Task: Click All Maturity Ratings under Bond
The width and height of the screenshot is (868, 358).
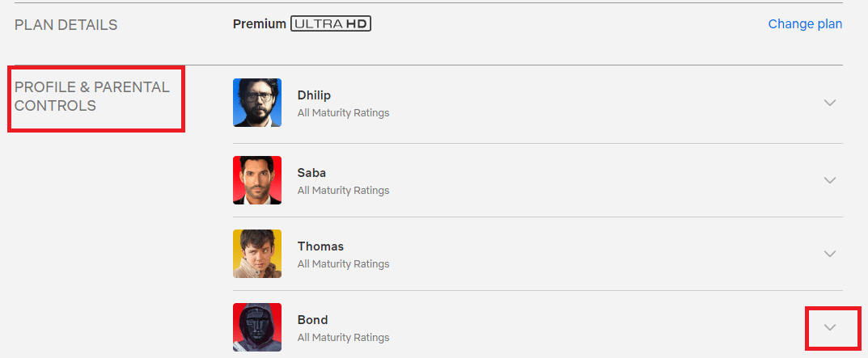Action: pyautogui.click(x=343, y=338)
